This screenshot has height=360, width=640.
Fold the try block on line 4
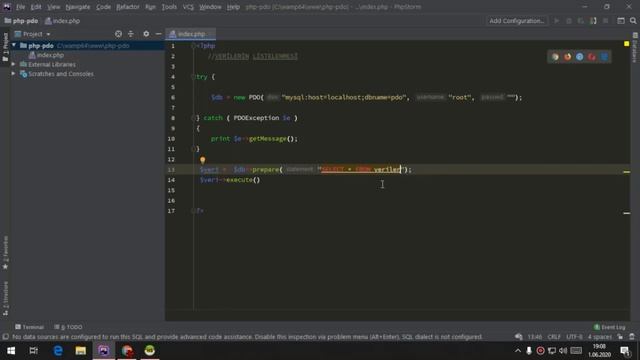point(193,77)
